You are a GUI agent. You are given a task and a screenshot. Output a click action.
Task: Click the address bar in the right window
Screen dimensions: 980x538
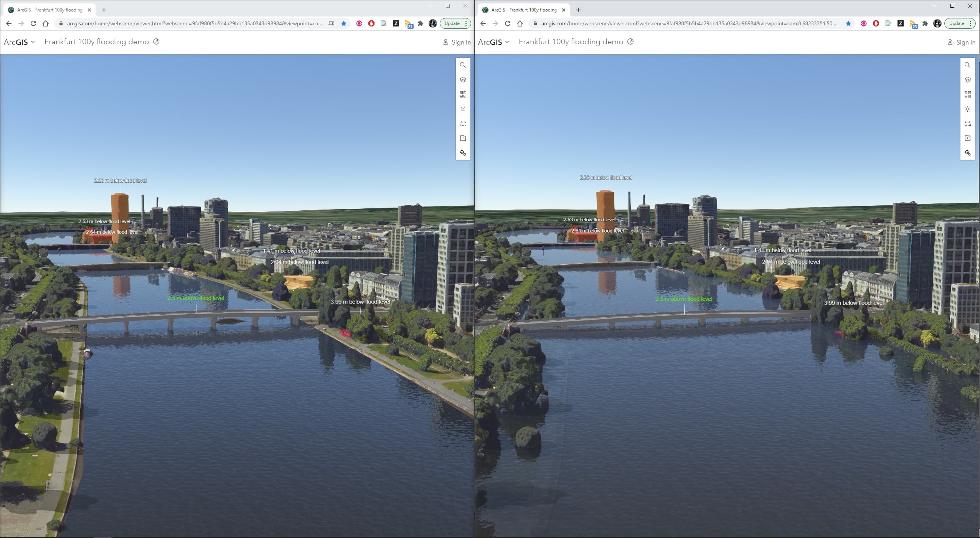[683, 23]
